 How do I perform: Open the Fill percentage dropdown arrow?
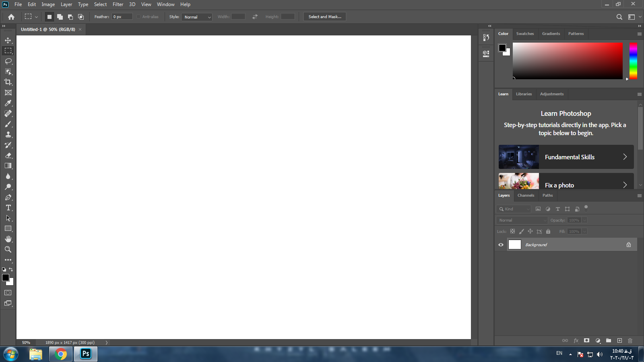[584, 232]
